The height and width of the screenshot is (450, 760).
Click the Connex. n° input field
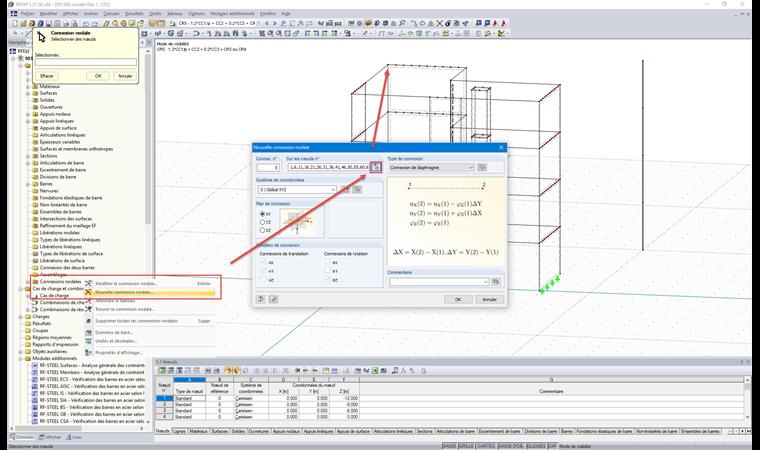coord(268,167)
